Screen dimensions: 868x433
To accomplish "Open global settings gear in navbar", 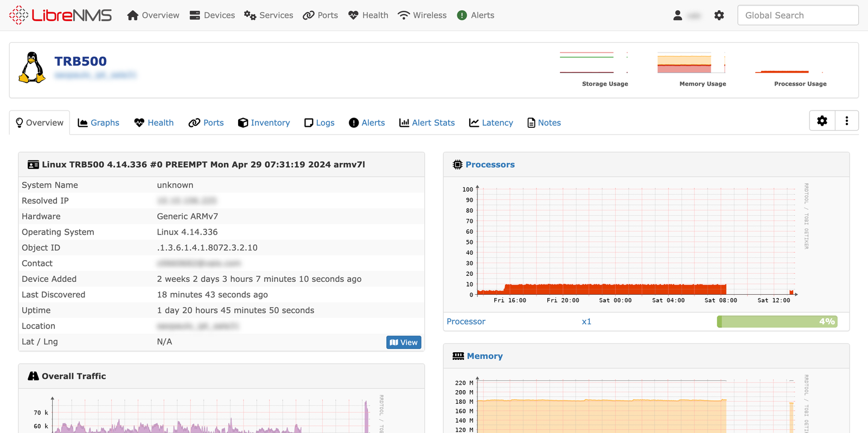I will click(719, 15).
